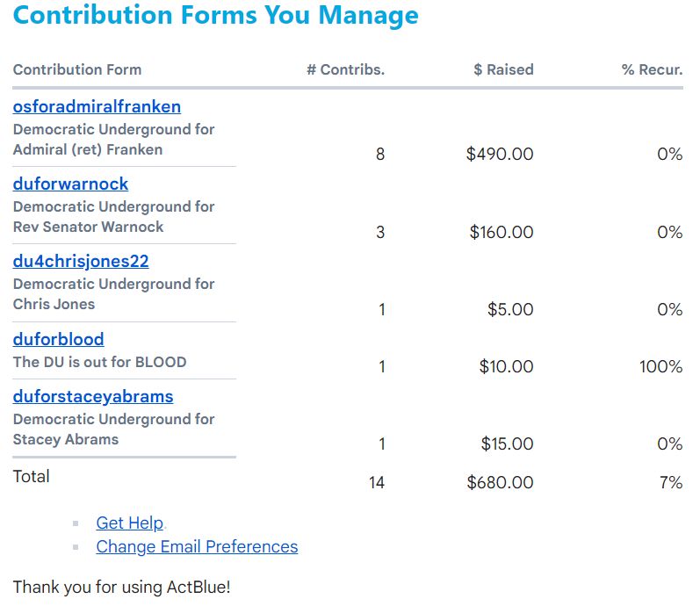Select the $160.00 amount for Warnock

tap(502, 233)
